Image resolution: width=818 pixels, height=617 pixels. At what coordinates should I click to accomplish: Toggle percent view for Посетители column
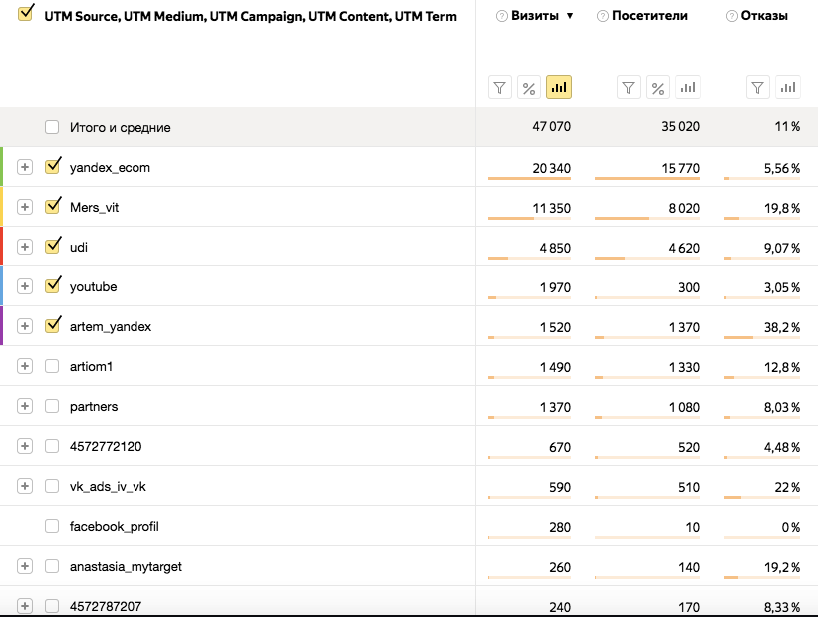(657, 88)
